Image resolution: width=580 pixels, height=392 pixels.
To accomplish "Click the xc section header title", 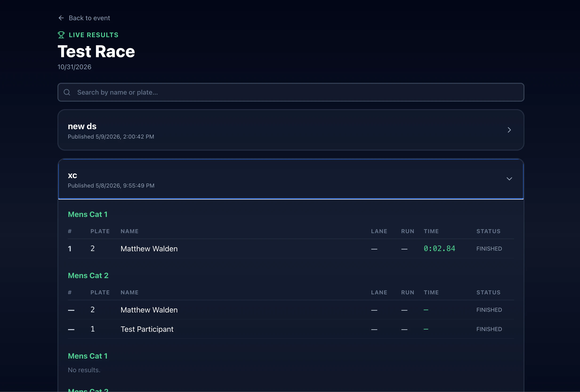I will (x=72, y=176).
